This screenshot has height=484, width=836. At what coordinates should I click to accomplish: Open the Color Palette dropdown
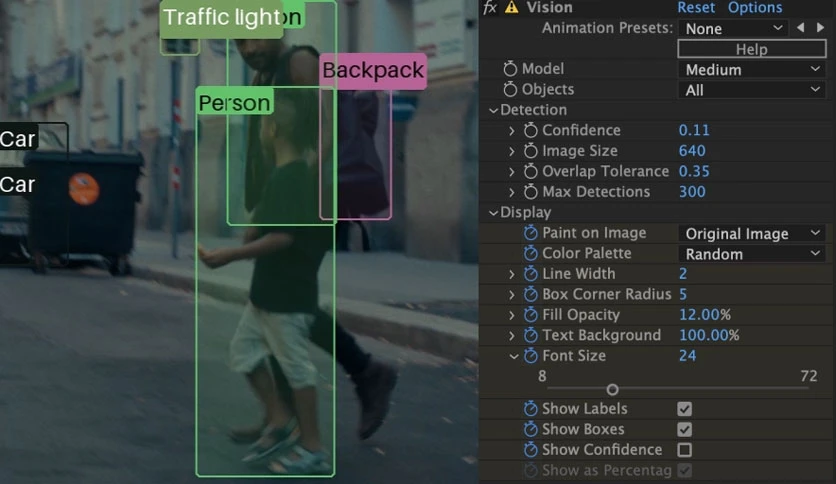752,254
